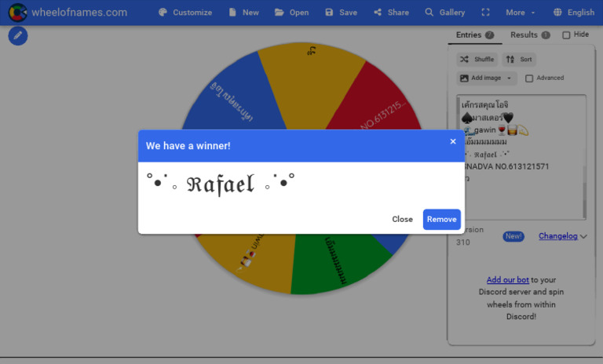Screen dimensions: 603x364
Task: Select the New menu item
Action: (244, 13)
